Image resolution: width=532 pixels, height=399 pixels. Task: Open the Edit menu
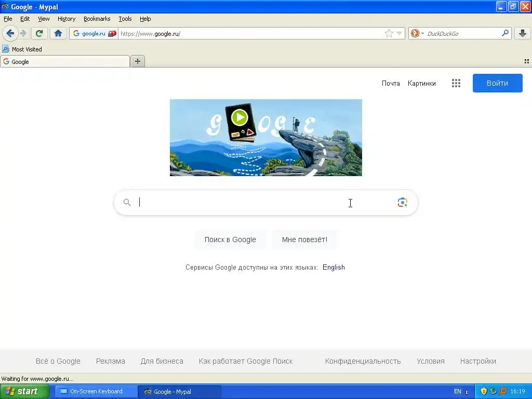click(25, 19)
